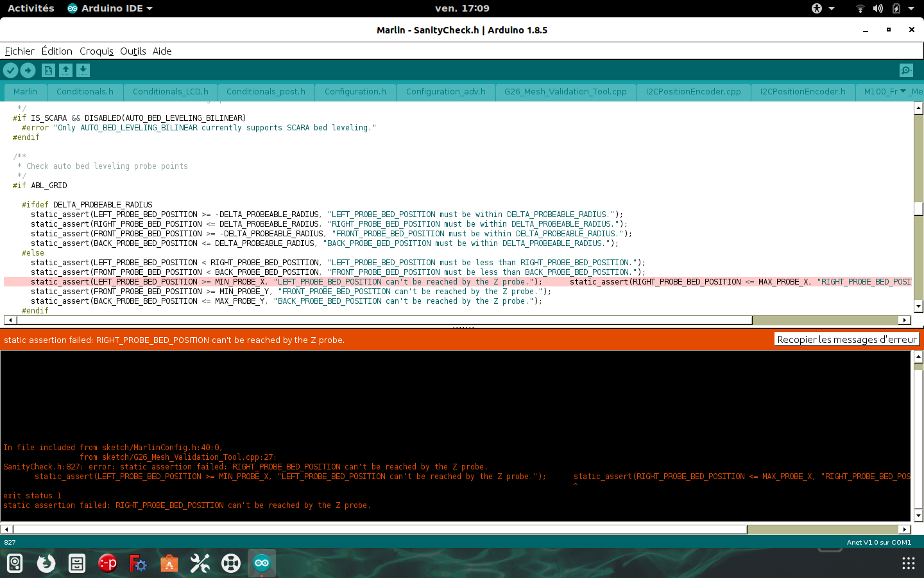Switch to the Marlin tab
Screen dimensions: 924x578
click(x=26, y=92)
